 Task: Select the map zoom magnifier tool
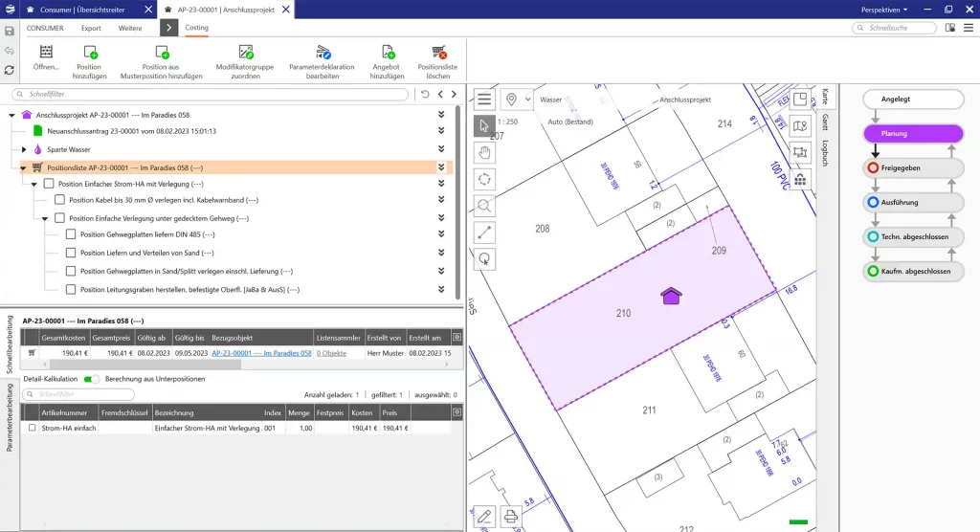point(485,205)
